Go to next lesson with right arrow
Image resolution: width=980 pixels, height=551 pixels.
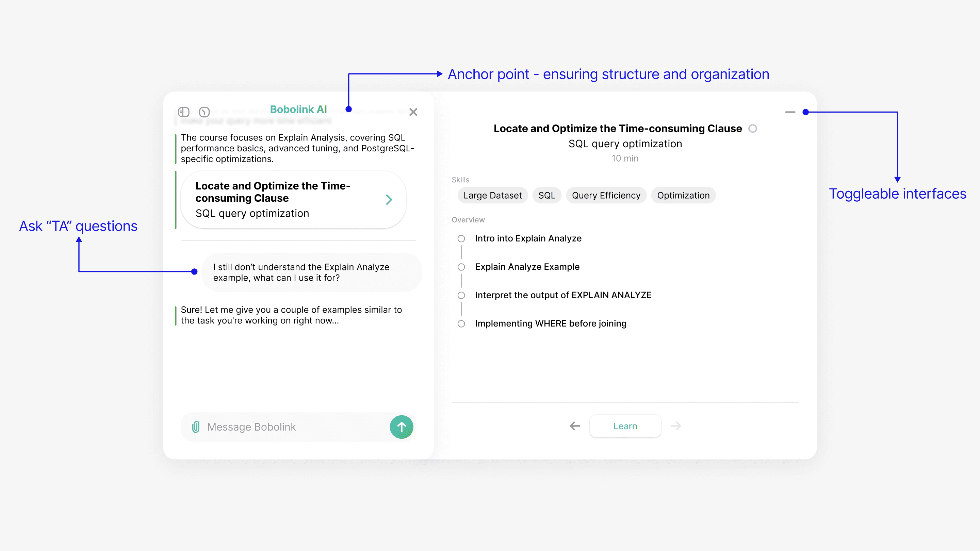click(x=676, y=426)
